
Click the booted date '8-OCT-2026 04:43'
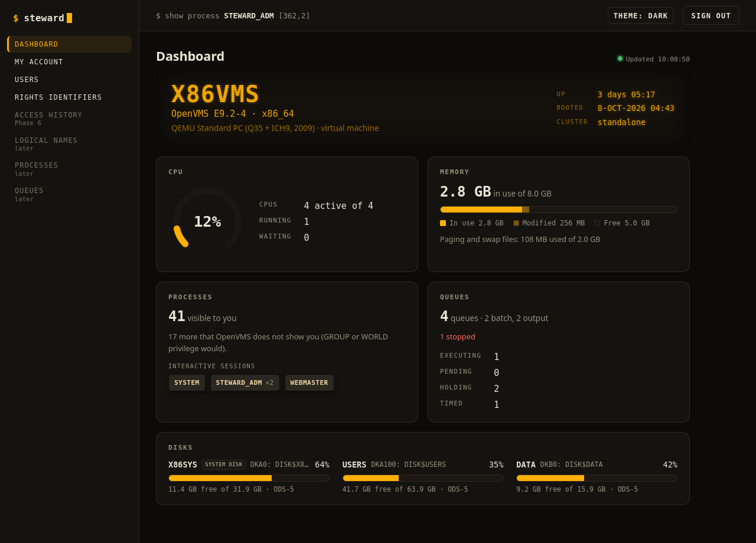[x=636, y=108]
